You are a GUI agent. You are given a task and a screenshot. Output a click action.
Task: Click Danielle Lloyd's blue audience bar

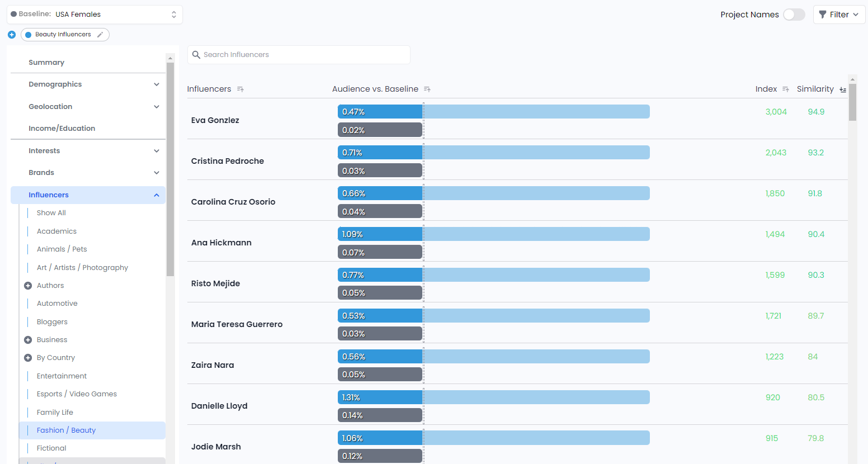click(380, 397)
